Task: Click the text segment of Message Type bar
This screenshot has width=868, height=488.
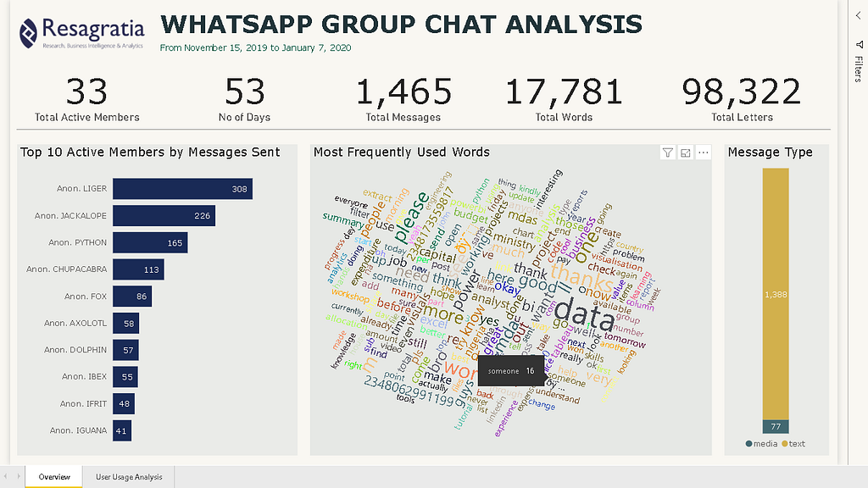Action: click(x=776, y=294)
